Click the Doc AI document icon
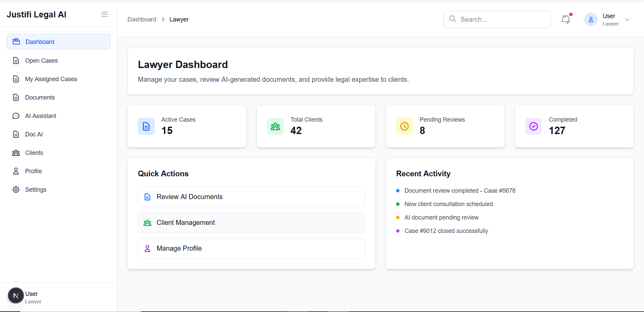644x312 pixels. [x=16, y=134]
